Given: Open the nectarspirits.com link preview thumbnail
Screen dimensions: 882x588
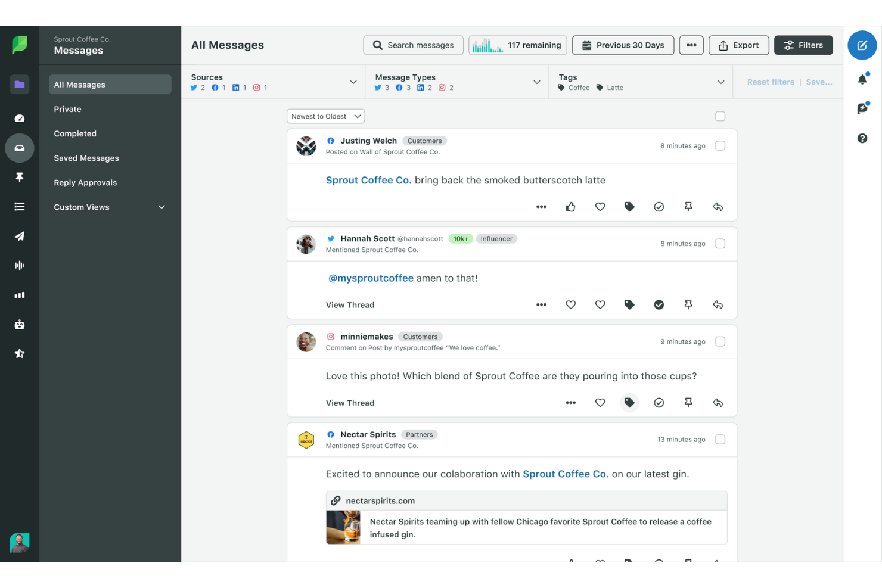Looking at the screenshot, I should pyautogui.click(x=343, y=528).
